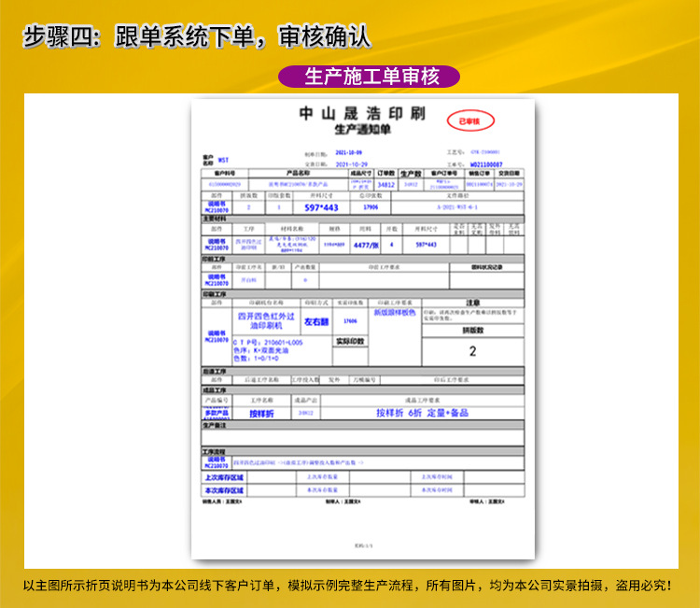Select the line "C T P号：210601-L005"
This screenshot has width=700, height=608.
point(268,343)
